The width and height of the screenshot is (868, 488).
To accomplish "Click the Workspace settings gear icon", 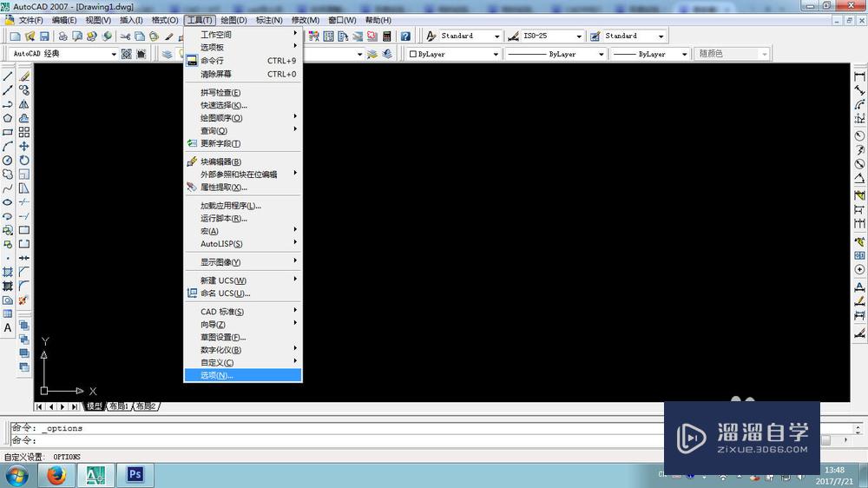I will pos(126,54).
